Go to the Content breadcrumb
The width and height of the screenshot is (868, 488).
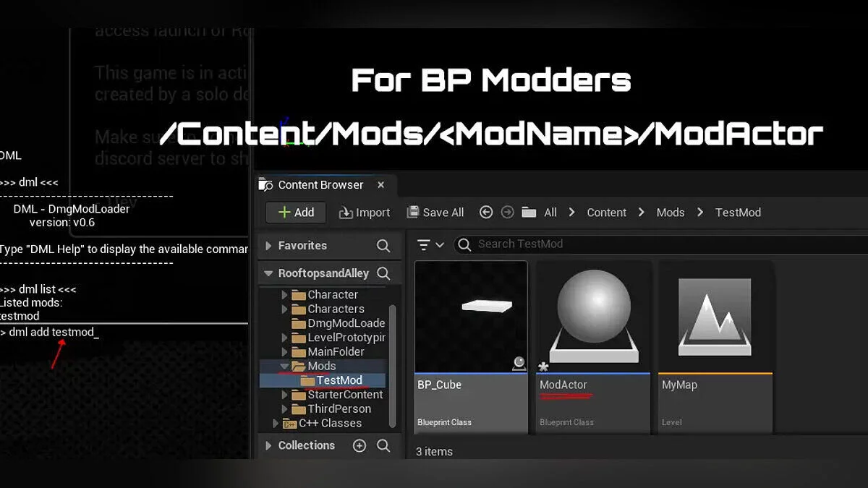click(606, 212)
